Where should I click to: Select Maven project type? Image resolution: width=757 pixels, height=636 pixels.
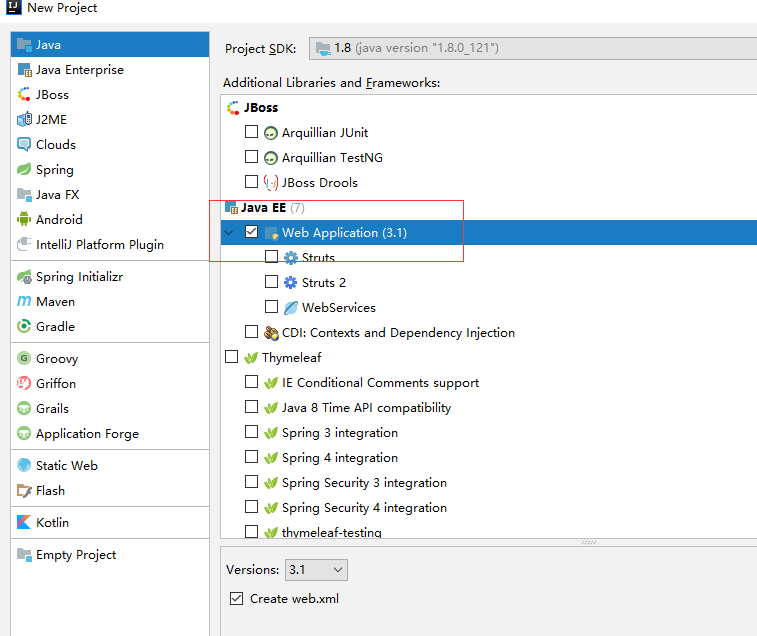[x=110, y=301]
